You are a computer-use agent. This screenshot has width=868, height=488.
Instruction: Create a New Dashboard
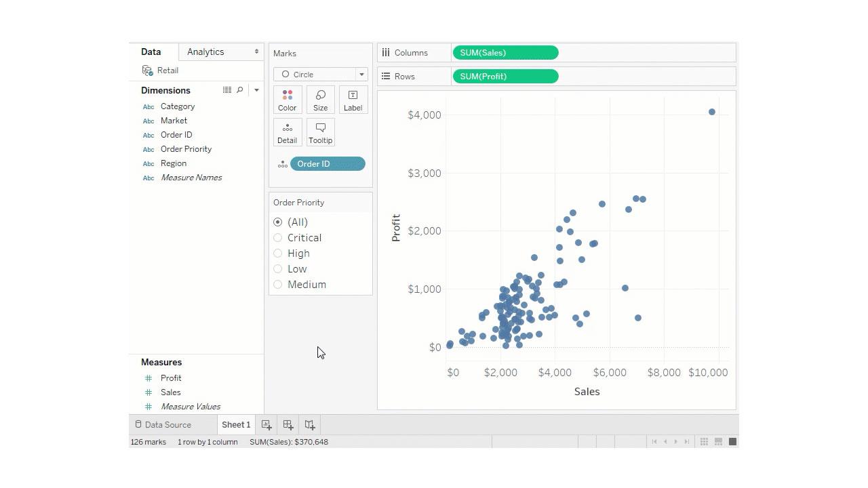tap(288, 424)
